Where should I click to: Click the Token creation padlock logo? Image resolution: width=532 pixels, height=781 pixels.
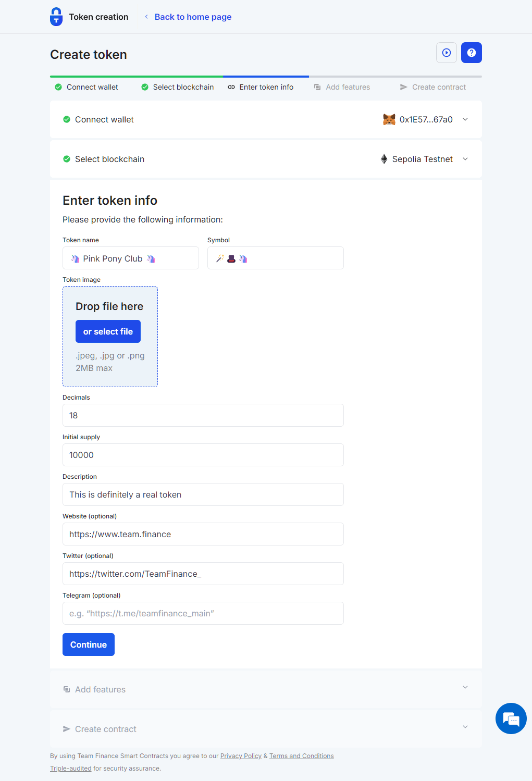56,16
